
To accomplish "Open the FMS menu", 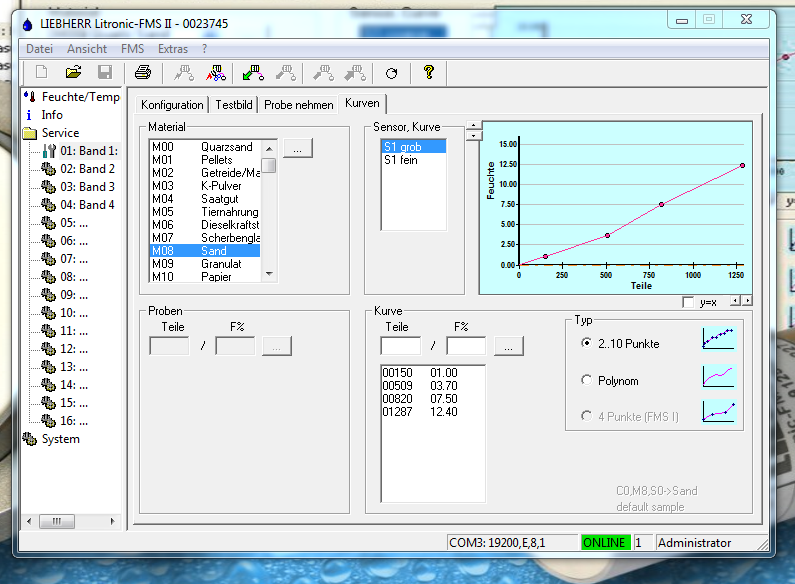I will pos(132,49).
